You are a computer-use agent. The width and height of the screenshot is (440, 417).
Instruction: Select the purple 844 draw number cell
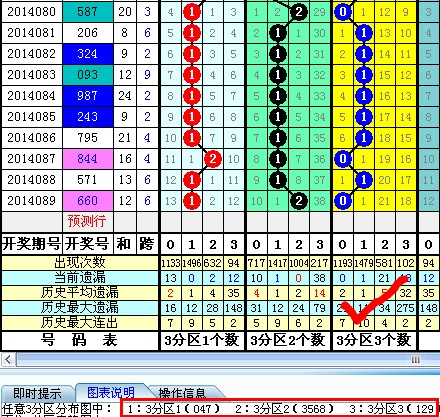pyautogui.click(x=88, y=159)
